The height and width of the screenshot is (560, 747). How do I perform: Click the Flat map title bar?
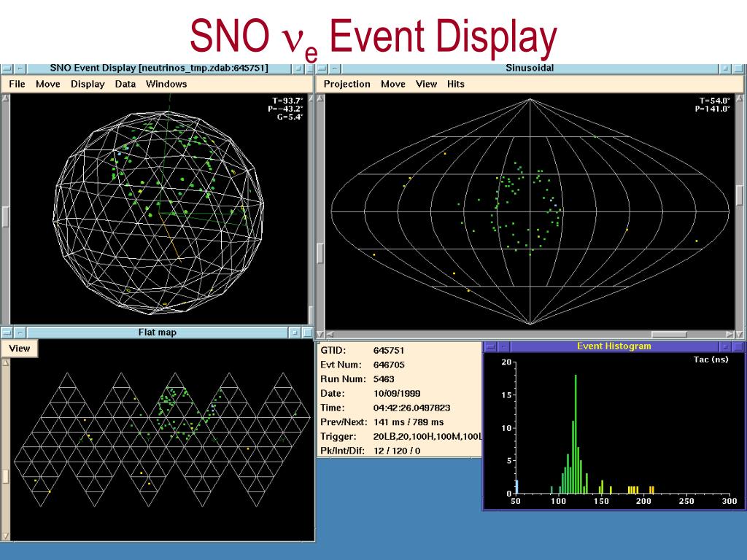click(158, 332)
